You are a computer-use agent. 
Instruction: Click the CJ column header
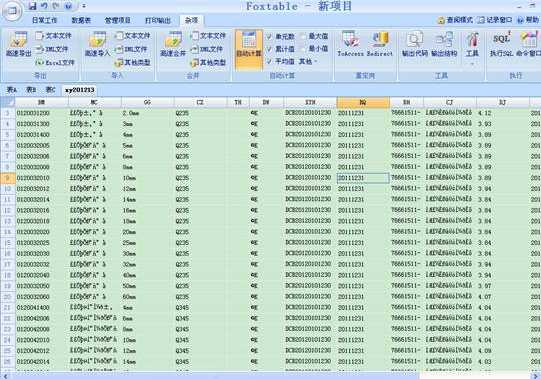[450, 102]
